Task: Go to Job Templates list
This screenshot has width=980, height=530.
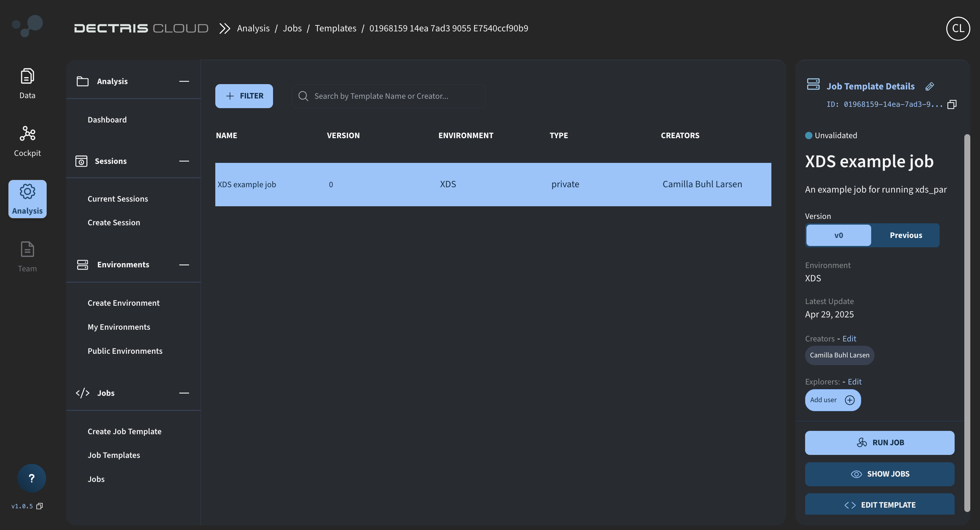Action: pyautogui.click(x=114, y=455)
